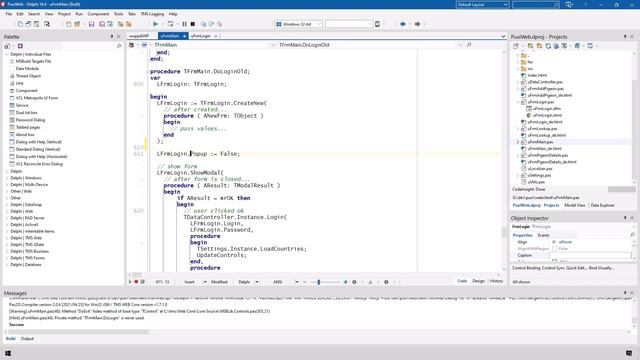Click the Bind Visually... link
The image size is (640, 360).
602,268
